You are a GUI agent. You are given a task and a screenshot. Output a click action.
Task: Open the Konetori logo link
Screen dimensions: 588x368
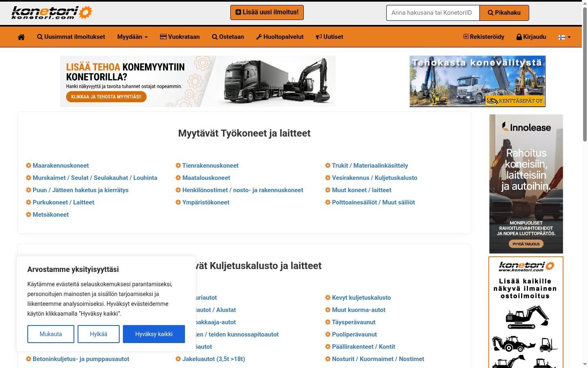52,13
